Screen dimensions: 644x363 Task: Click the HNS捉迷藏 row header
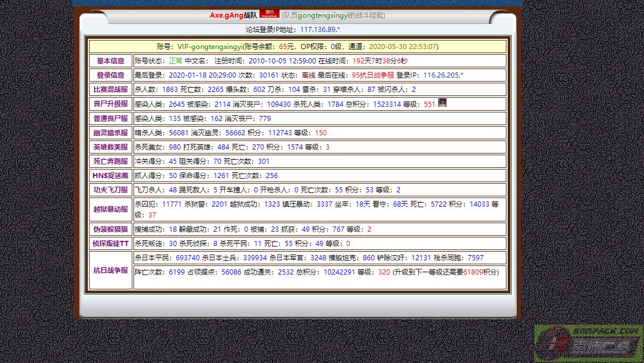(111, 176)
